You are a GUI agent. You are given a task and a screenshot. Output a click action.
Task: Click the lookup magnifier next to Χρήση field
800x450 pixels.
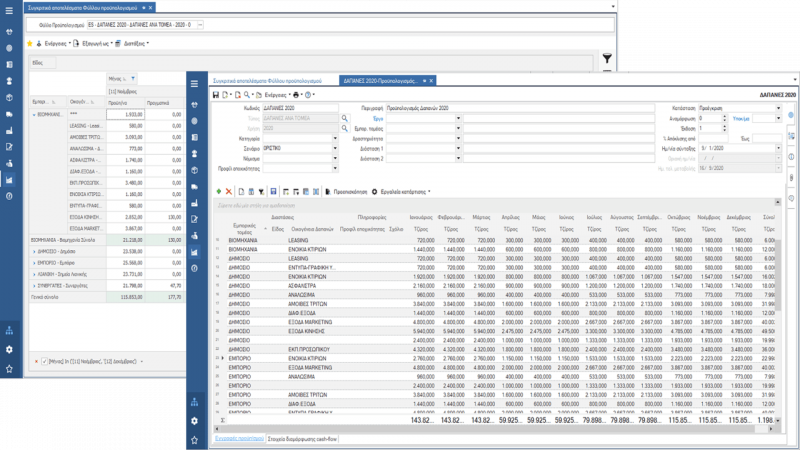[345, 129]
